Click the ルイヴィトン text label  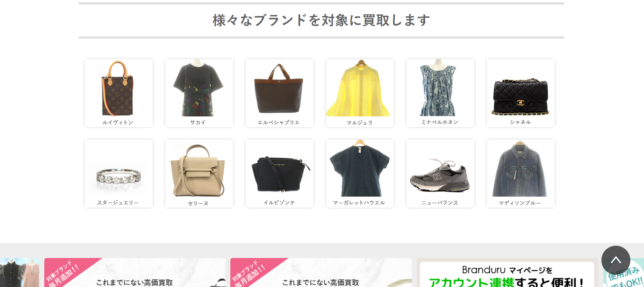pyautogui.click(x=118, y=122)
